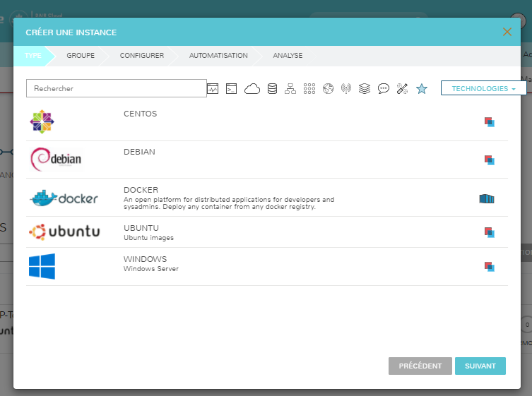Filter by the globe web icon
The width and height of the screenshot is (532, 396).
[x=327, y=88]
